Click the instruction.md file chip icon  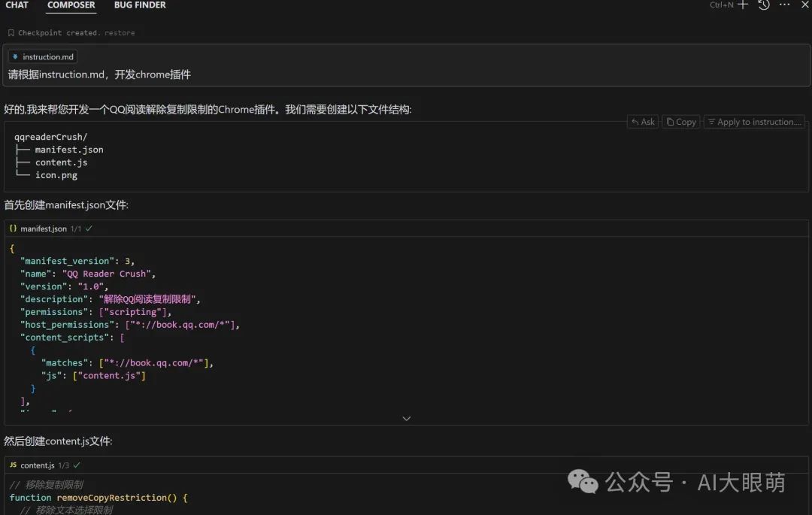[15, 57]
